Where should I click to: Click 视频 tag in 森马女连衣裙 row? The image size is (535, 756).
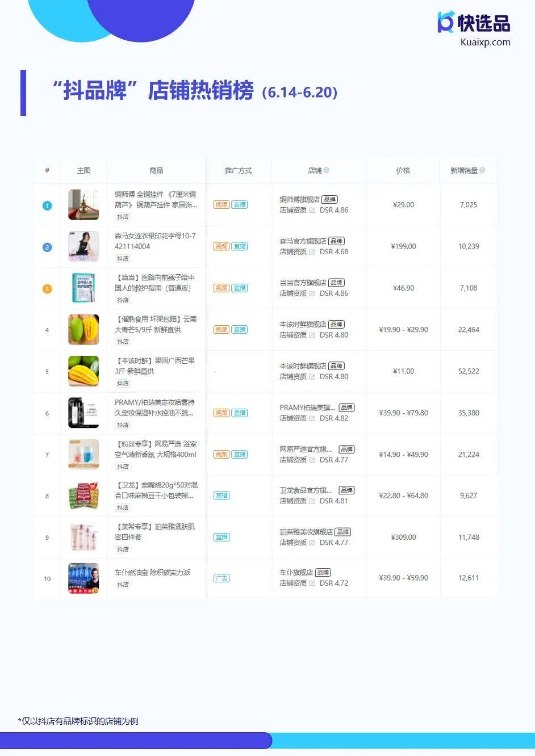[221, 246]
